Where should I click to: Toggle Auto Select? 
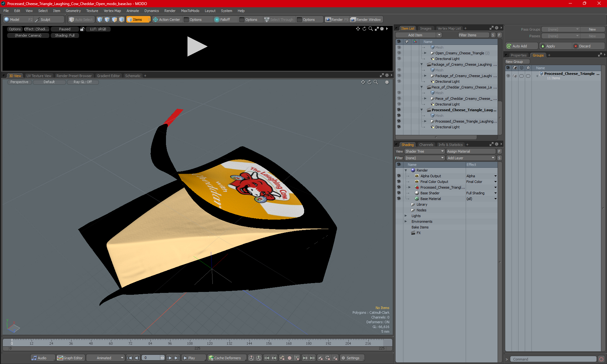point(81,20)
